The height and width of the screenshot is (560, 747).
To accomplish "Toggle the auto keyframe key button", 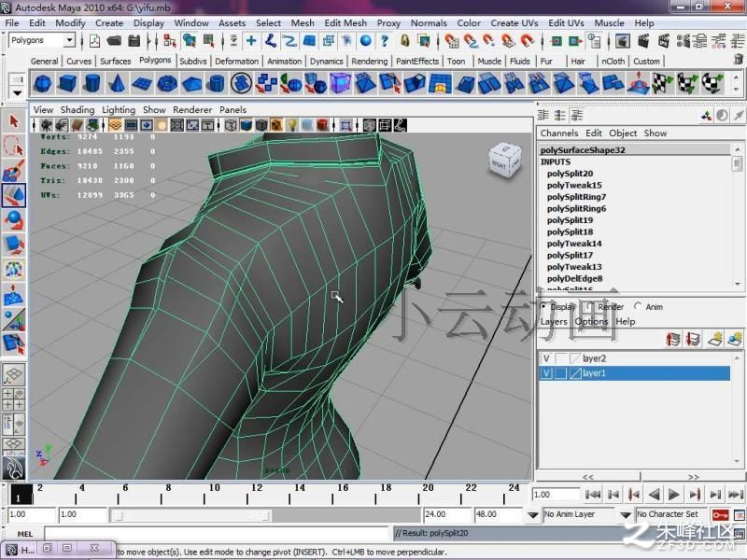I will click(720, 515).
